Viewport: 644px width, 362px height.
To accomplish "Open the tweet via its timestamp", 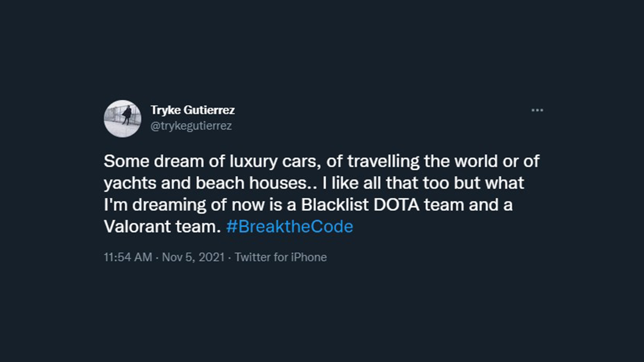I will pyautogui.click(x=128, y=257).
